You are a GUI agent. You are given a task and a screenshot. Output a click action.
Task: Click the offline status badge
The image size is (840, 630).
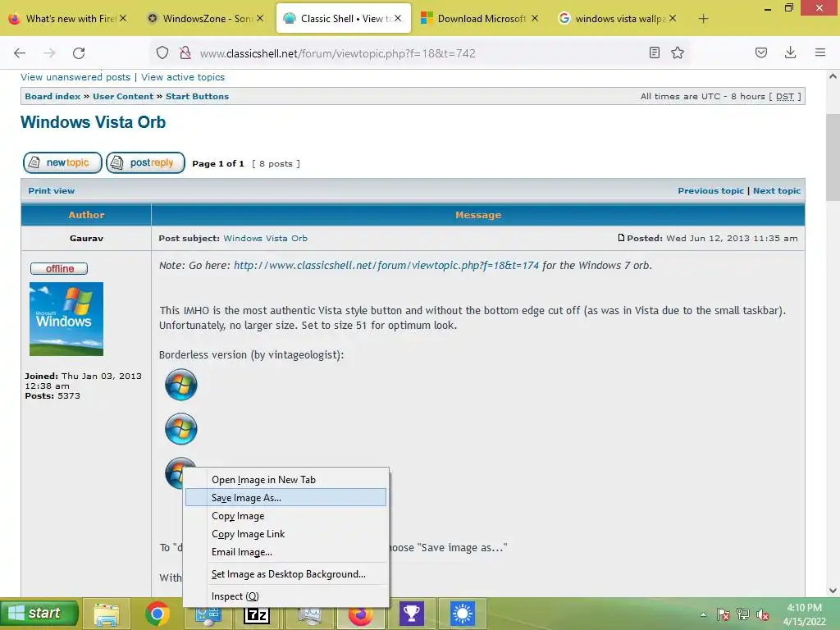pos(59,268)
